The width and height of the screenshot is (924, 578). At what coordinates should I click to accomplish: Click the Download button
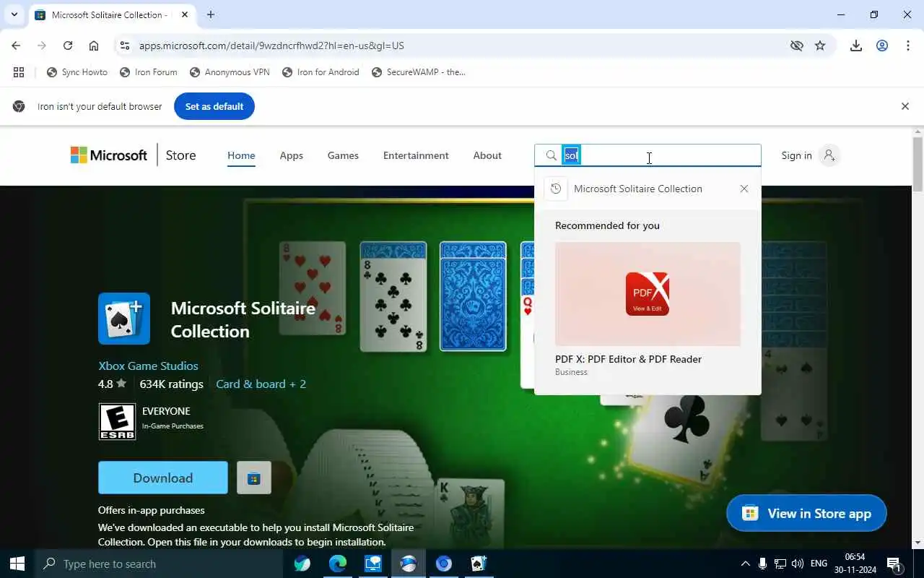tap(163, 478)
